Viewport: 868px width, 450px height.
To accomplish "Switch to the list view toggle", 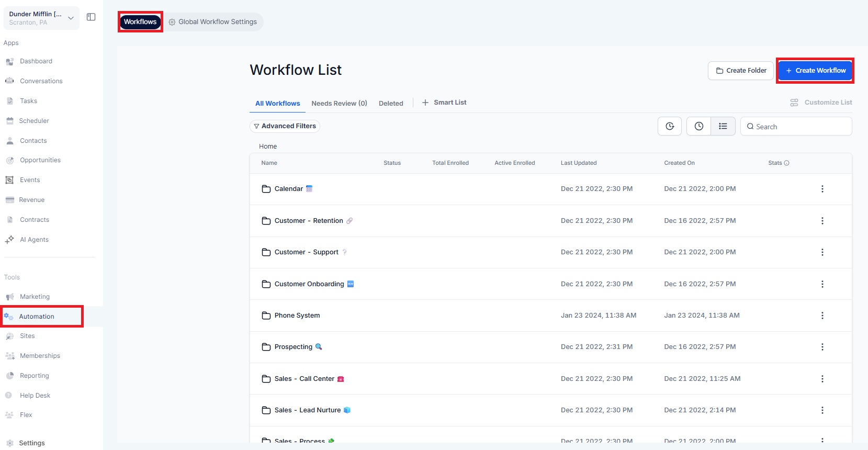I will click(x=723, y=126).
